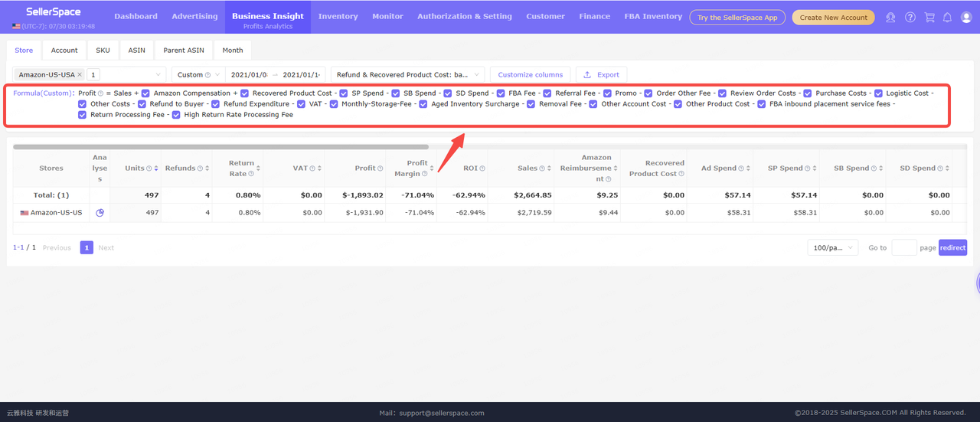Screen dimensions: 980x422
Task: Sort by the Units column arrows
Action: [156, 168]
